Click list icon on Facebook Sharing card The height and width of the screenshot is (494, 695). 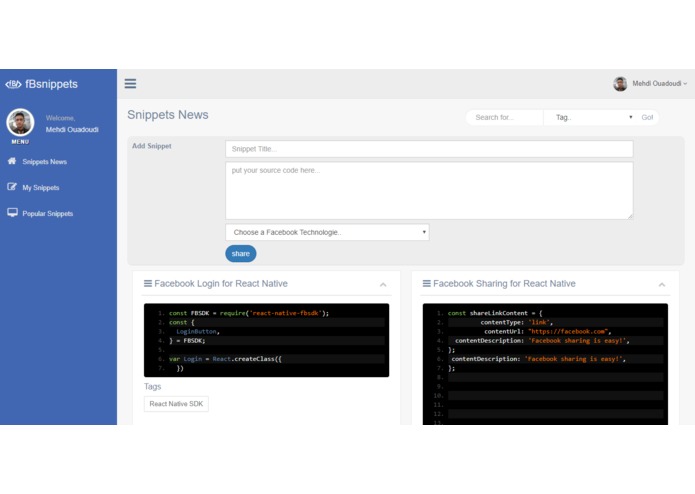coord(427,284)
